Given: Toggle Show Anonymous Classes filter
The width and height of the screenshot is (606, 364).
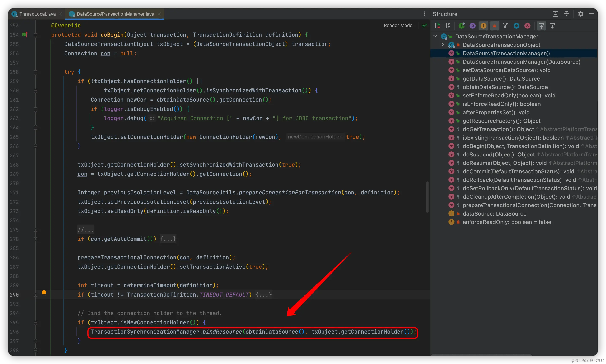Looking at the screenshot, I should (x=516, y=26).
